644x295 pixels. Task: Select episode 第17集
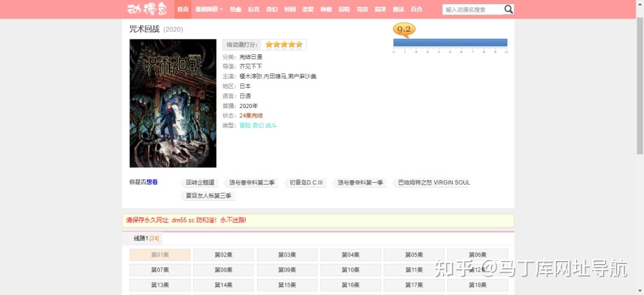click(414, 285)
